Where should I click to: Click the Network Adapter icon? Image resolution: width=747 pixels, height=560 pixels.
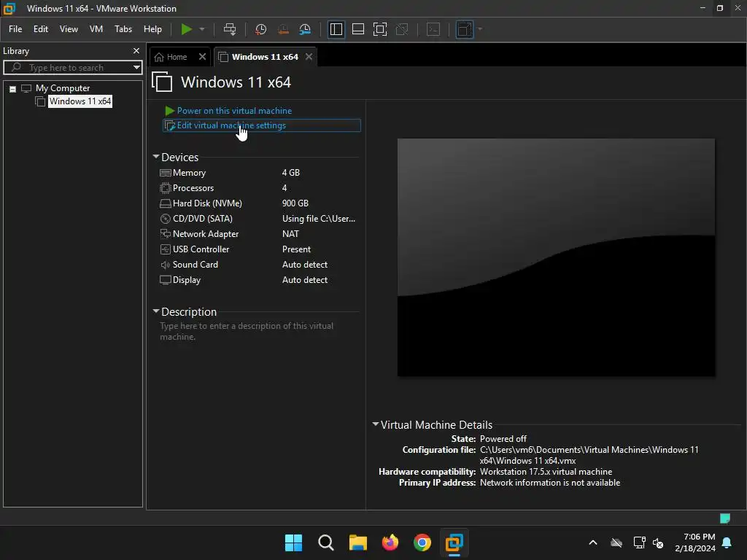click(166, 234)
